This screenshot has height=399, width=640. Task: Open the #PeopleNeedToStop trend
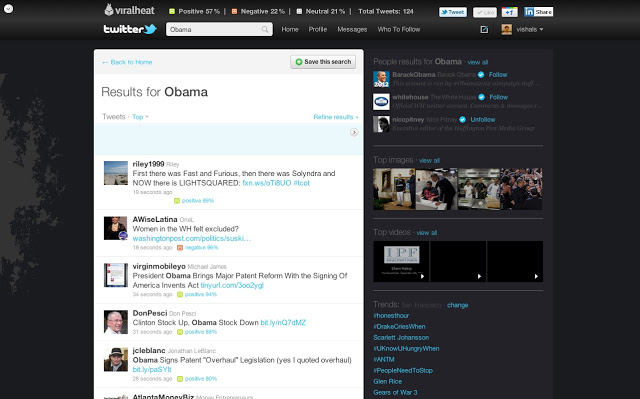(x=403, y=371)
